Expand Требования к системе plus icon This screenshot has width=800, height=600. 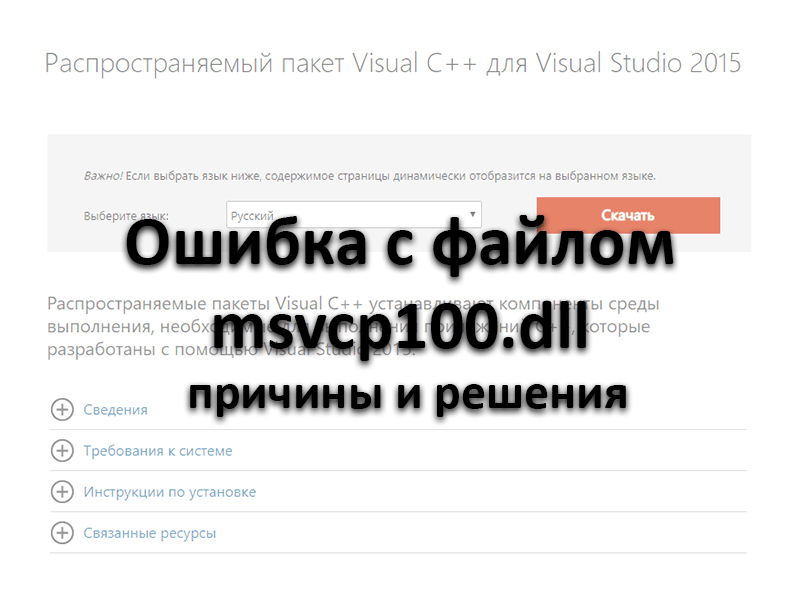[62, 451]
